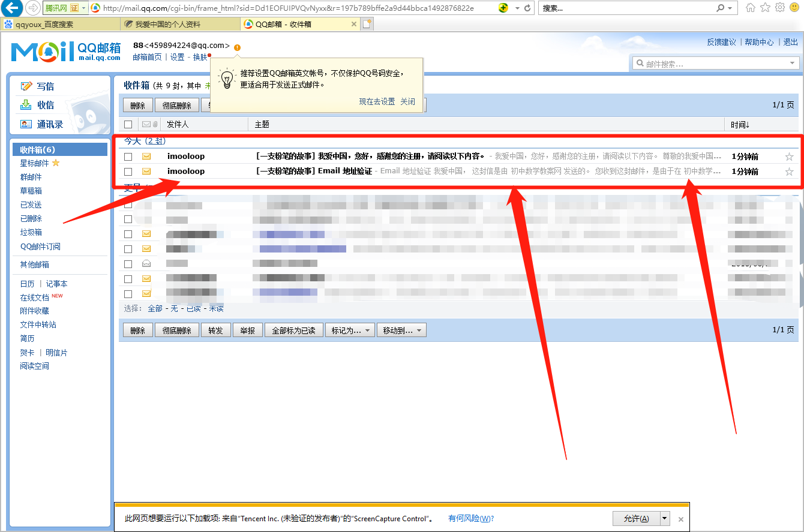Expand the 邮件搜索 box dropdown arrow
Screen dimensions: 804x532
pos(792,64)
